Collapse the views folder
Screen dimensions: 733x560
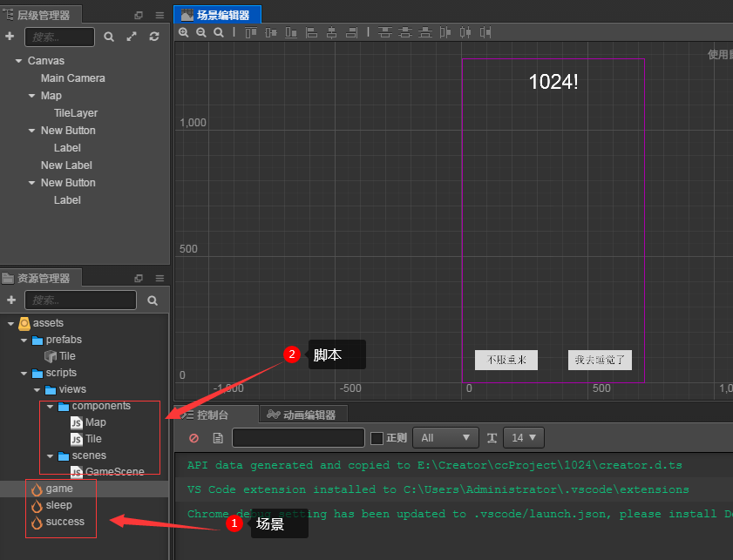point(37,389)
